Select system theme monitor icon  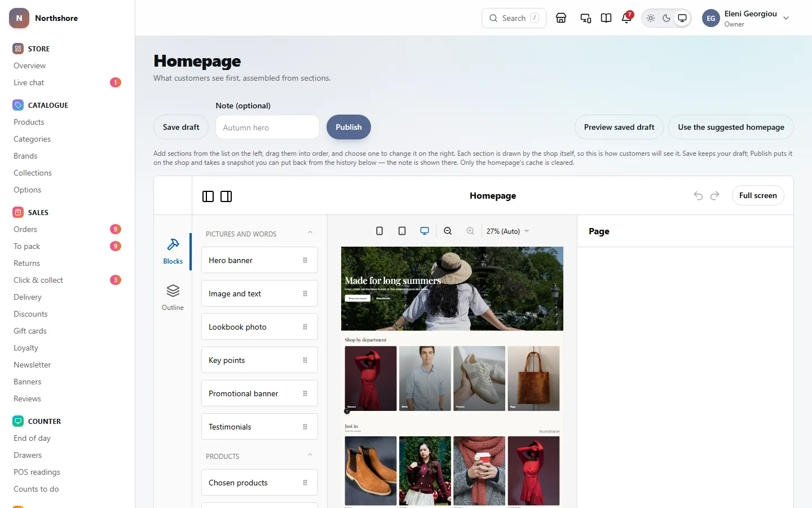[x=682, y=18]
